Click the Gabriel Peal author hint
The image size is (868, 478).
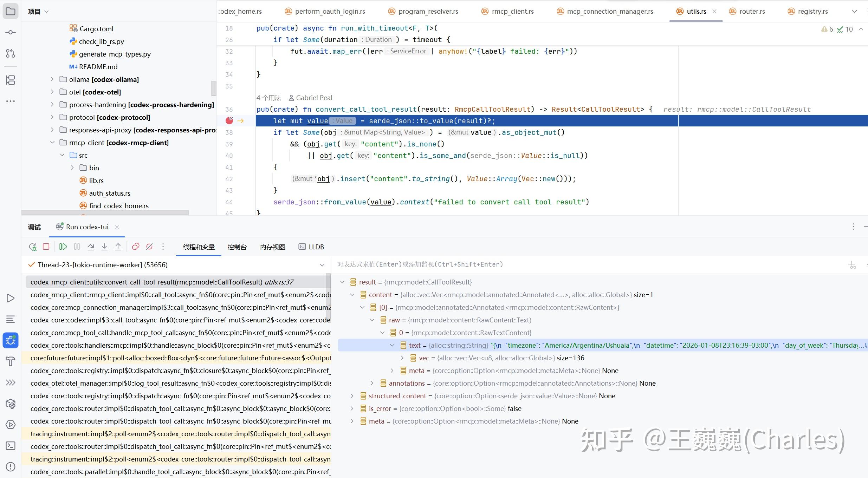coord(310,98)
